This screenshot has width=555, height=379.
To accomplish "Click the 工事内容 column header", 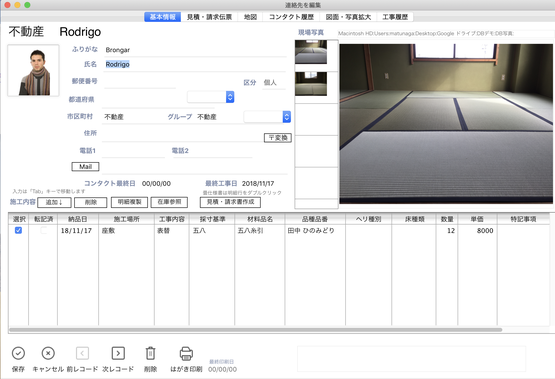I will [172, 219].
